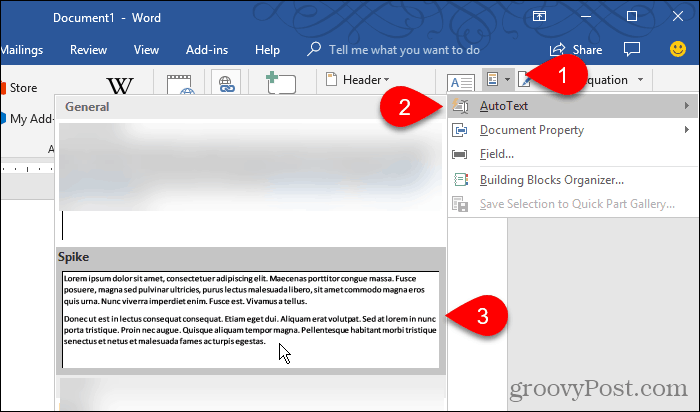Click the smiley feedback icon
Image resolution: width=700 pixels, height=412 pixels.
click(x=678, y=49)
